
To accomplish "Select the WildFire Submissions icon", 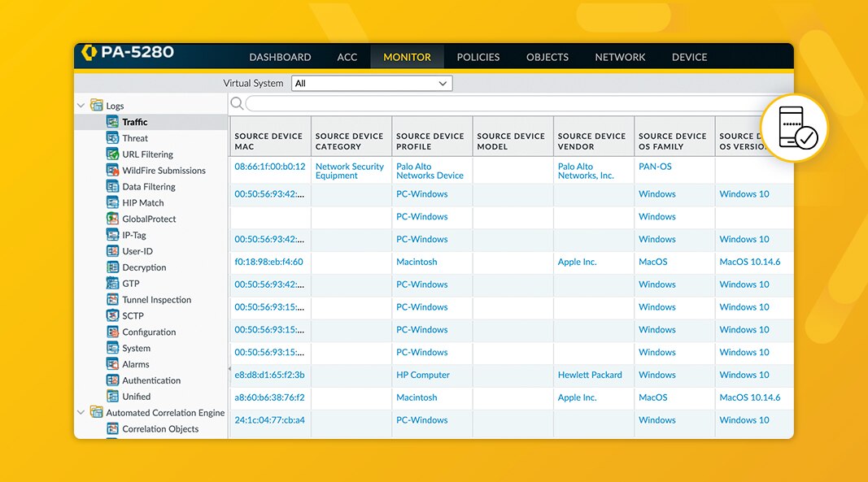I will tap(112, 171).
